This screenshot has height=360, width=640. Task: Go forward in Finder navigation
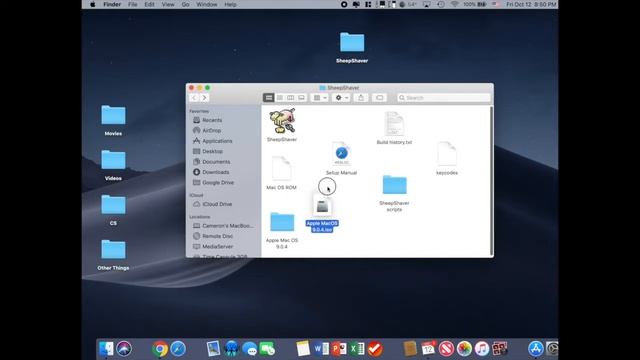(204, 98)
